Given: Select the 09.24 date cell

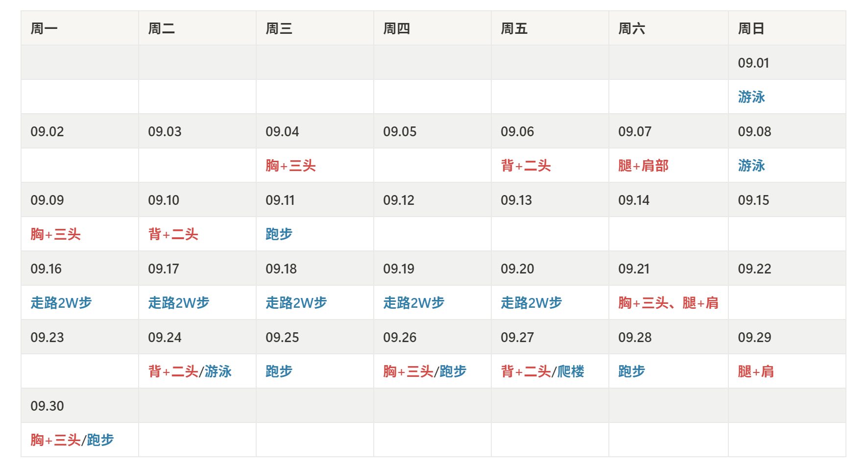Looking at the screenshot, I should click(197, 337).
